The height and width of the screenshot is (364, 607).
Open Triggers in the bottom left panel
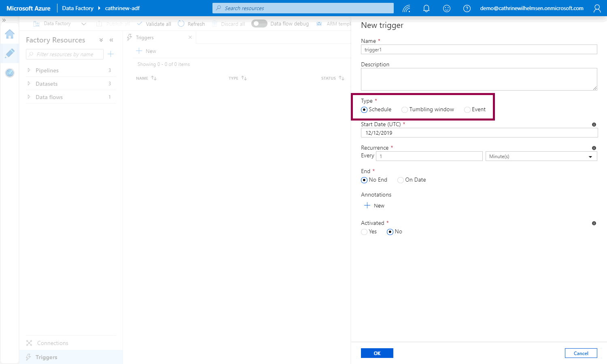(x=46, y=357)
